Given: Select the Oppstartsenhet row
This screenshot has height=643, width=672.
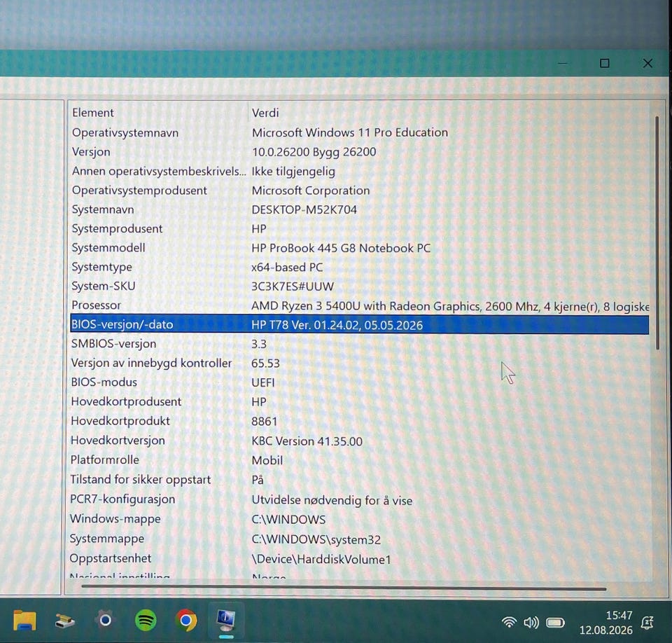Looking at the screenshot, I should point(360,558).
